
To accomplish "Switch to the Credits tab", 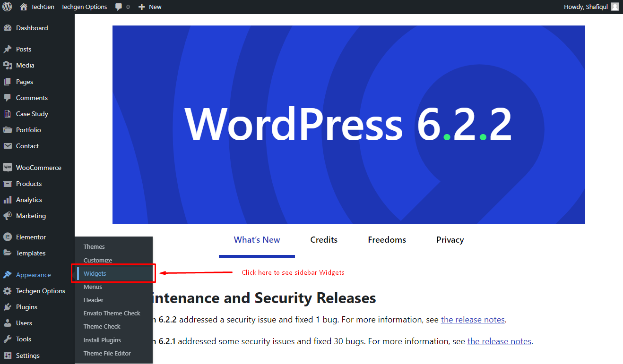I will pyautogui.click(x=324, y=240).
